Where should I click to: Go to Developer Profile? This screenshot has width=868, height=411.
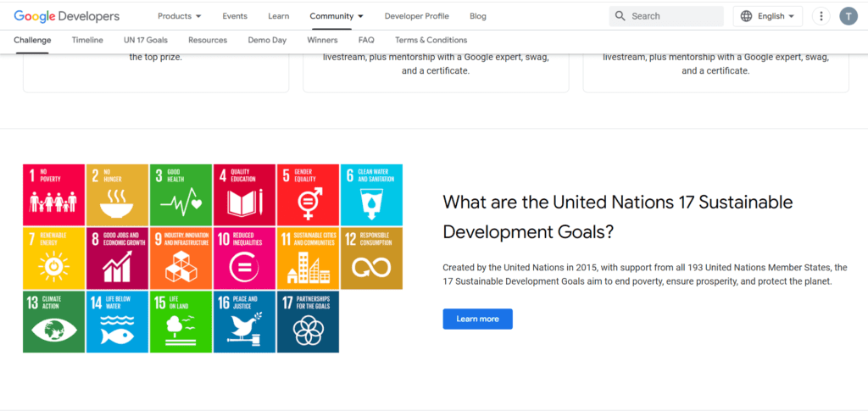(x=417, y=16)
